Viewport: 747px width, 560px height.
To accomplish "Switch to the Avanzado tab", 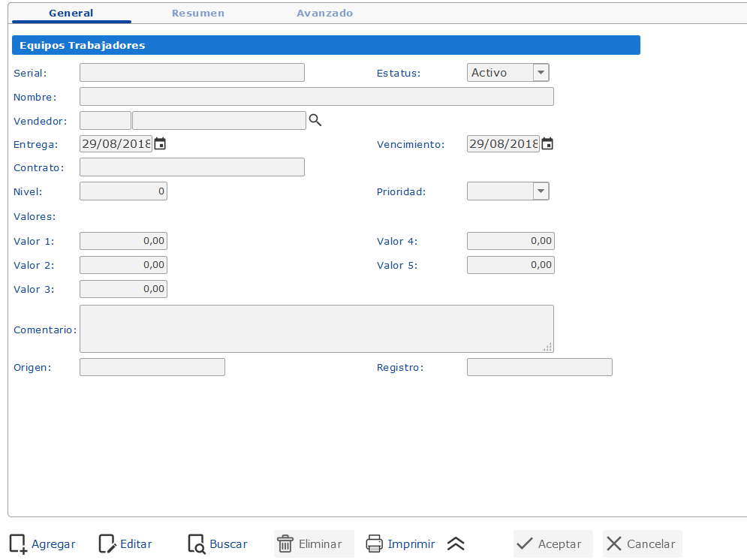I will (324, 14).
